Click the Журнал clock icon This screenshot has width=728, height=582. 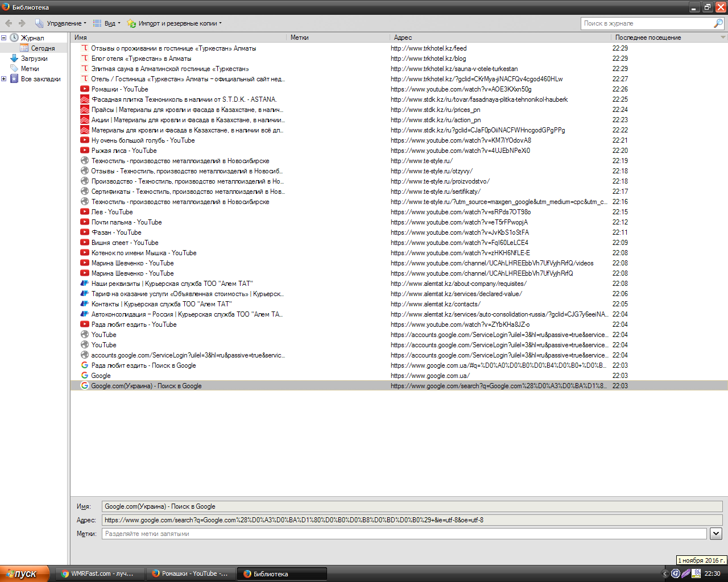[14, 38]
